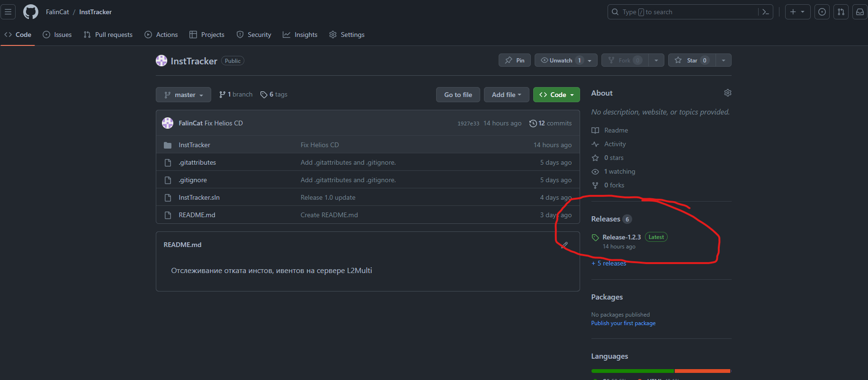
Task: Open the hamburger navigation menu
Action: [8, 12]
